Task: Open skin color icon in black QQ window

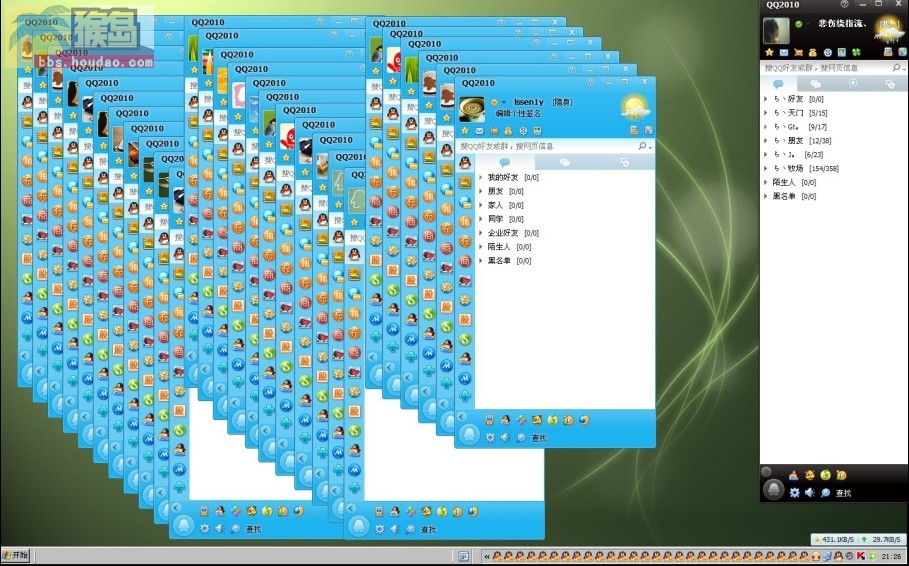Action: point(903,52)
